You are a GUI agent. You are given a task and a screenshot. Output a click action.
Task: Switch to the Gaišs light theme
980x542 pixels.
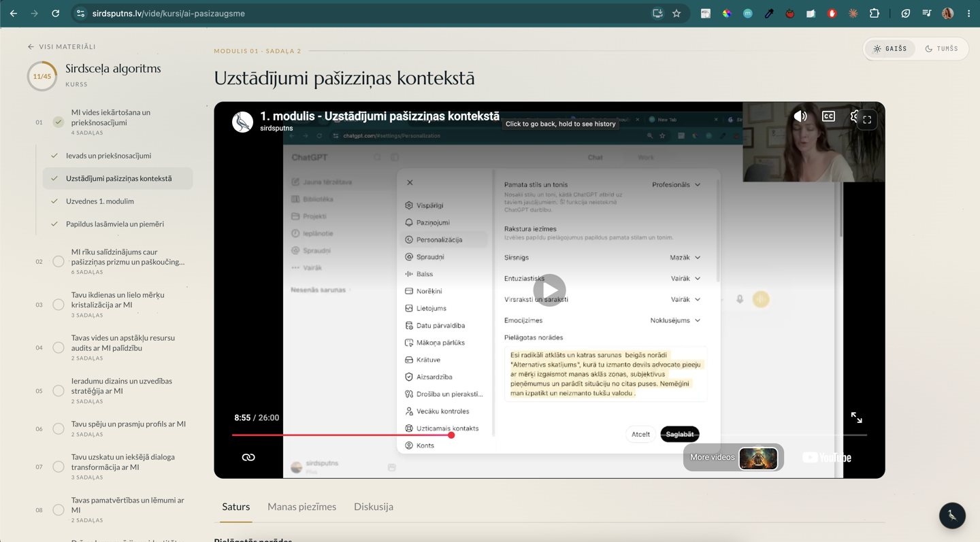(x=890, y=49)
